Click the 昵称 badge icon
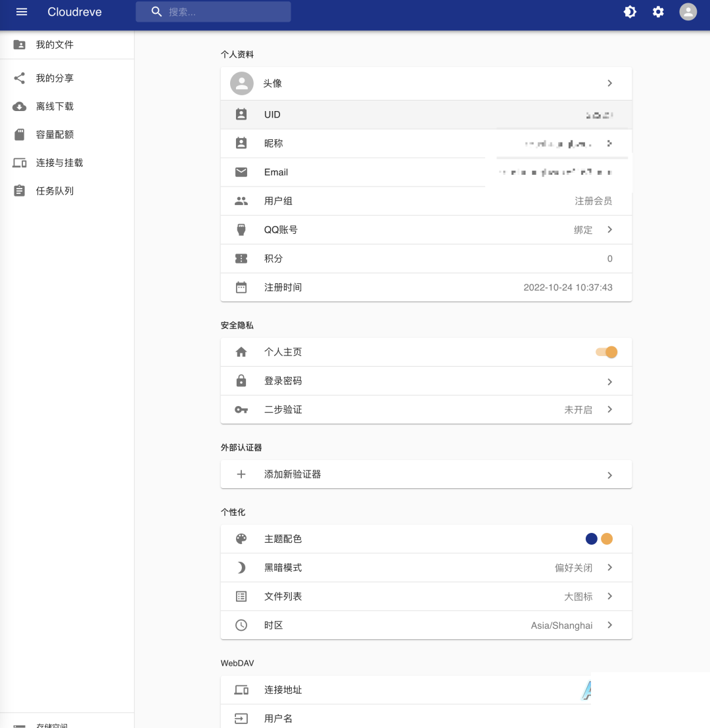 point(241,143)
